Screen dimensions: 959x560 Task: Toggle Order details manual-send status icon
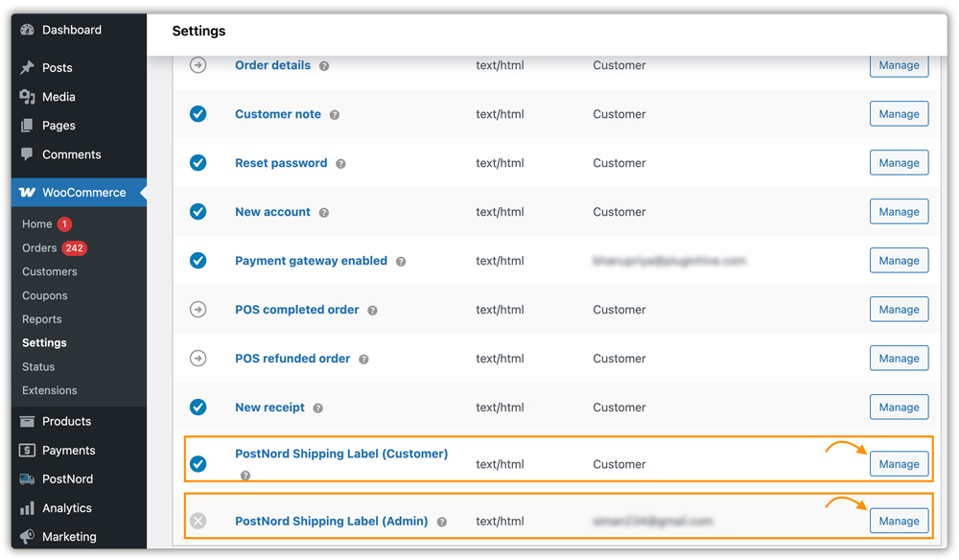[198, 65]
